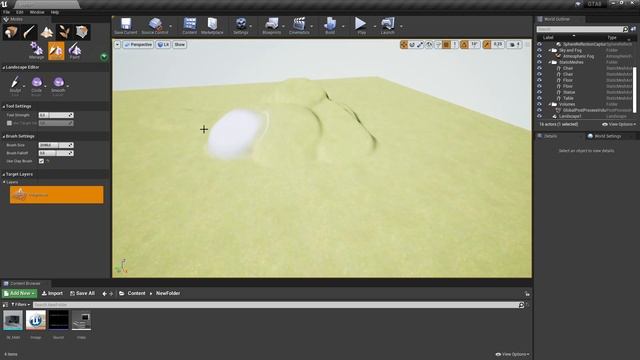Start Play in the editor toolbar
Screen dimensions: 640x360
(x=361, y=26)
